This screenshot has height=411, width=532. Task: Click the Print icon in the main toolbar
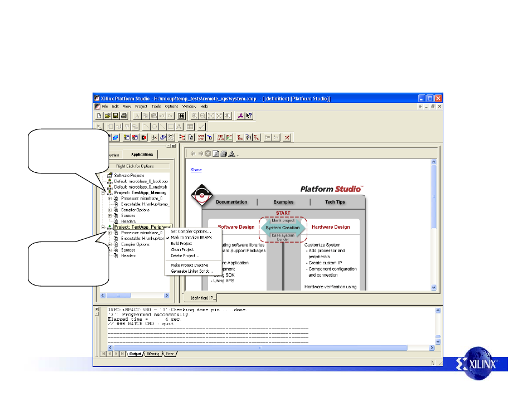pos(124,116)
